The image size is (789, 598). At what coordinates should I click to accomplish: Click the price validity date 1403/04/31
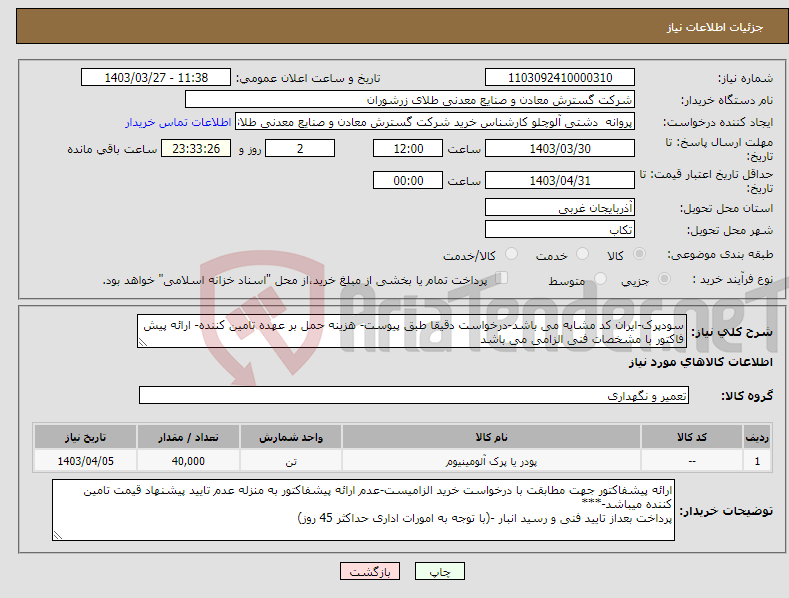(x=560, y=180)
